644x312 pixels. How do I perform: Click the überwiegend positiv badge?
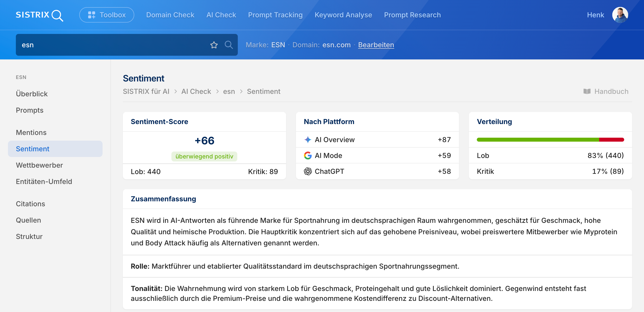pos(204,156)
